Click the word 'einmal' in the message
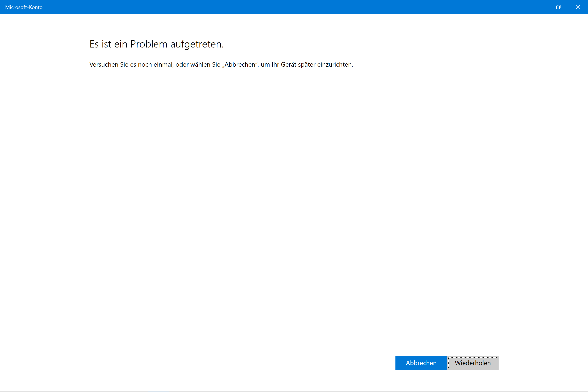The width and height of the screenshot is (588, 392). [x=163, y=64]
